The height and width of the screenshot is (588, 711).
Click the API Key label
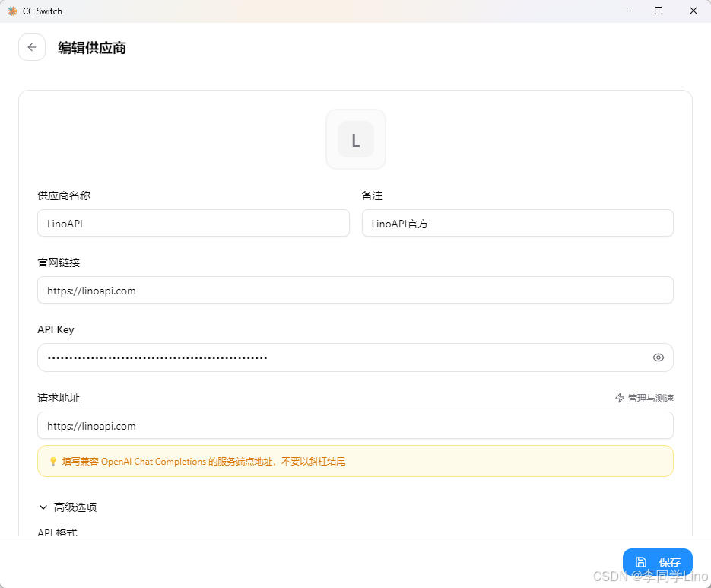56,329
